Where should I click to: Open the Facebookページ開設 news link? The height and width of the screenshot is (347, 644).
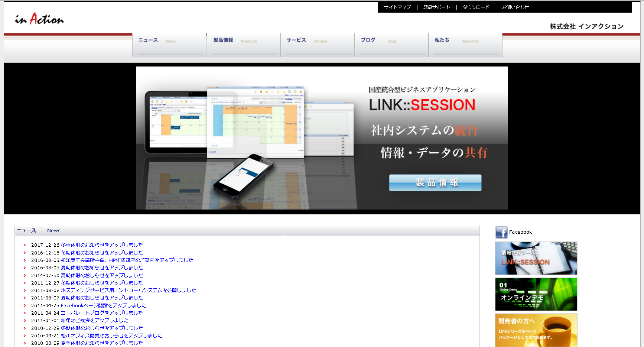(103, 305)
